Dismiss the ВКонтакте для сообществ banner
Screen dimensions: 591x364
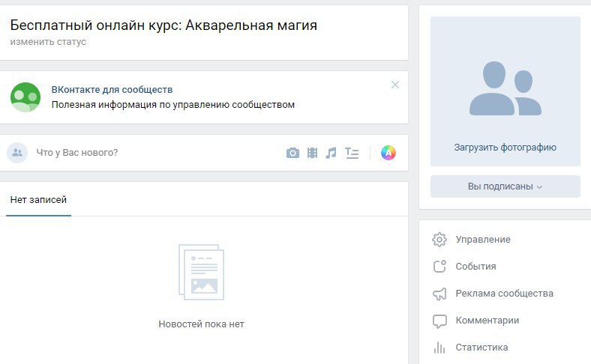point(395,85)
